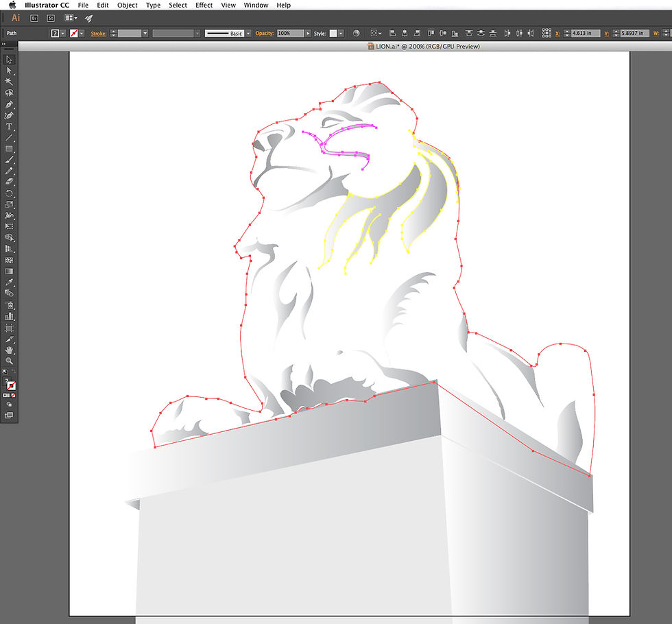This screenshot has height=624, width=672.
Task: Open the Window menu
Action: [x=256, y=5]
